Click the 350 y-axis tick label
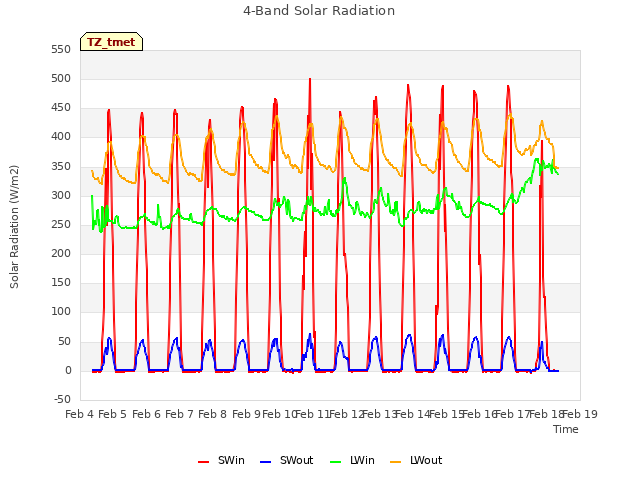The width and height of the screenshot is (640, 480). click(61, 167)
